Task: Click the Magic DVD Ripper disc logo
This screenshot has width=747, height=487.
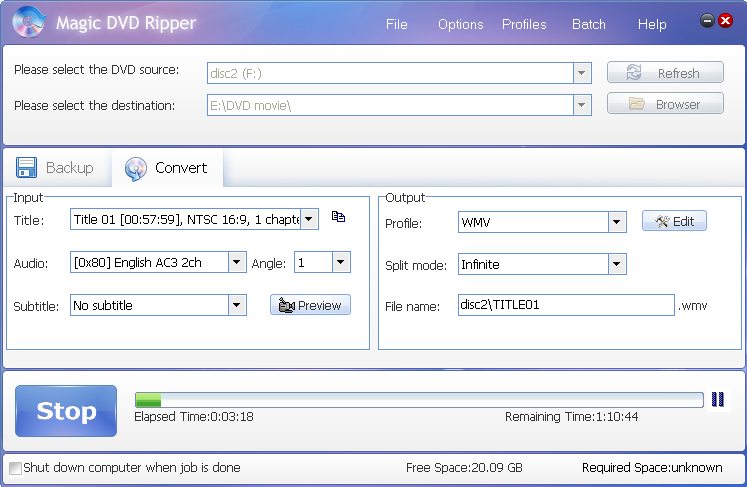Action: (x=29, y=21)
